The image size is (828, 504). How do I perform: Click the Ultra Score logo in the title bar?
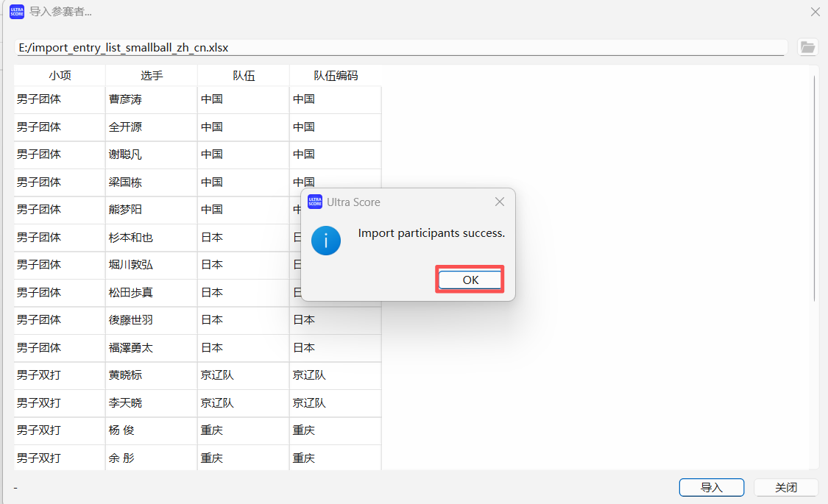(16, 12)
